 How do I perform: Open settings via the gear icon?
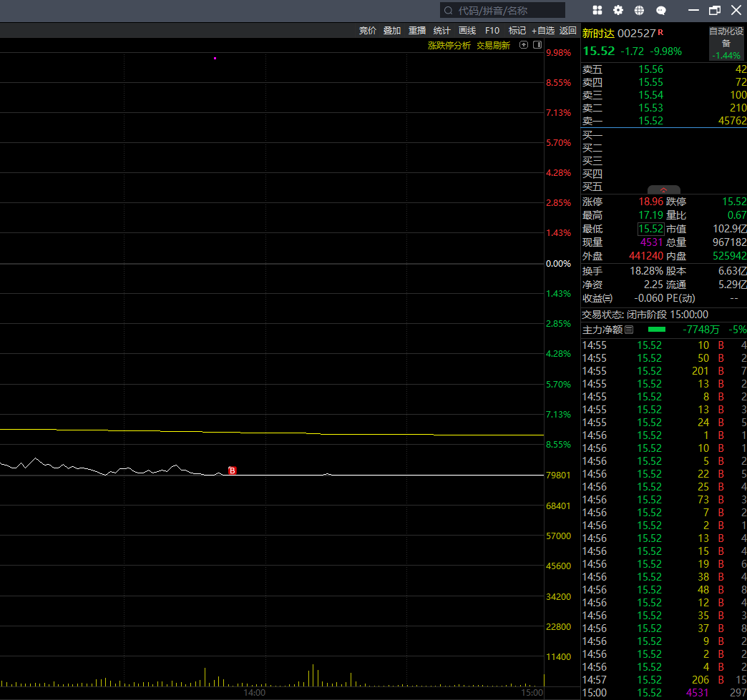[618, 10]
